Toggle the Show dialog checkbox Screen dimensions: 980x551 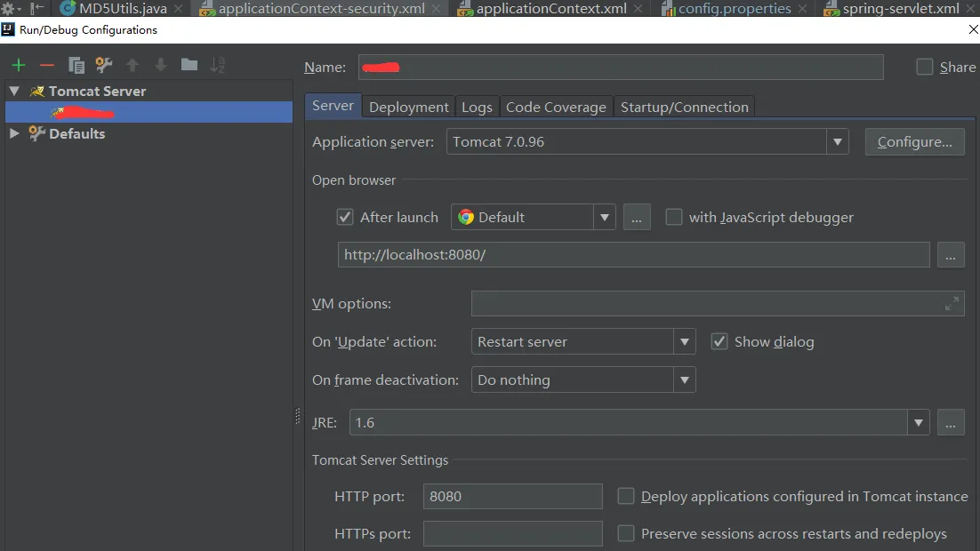coord(719,341)
